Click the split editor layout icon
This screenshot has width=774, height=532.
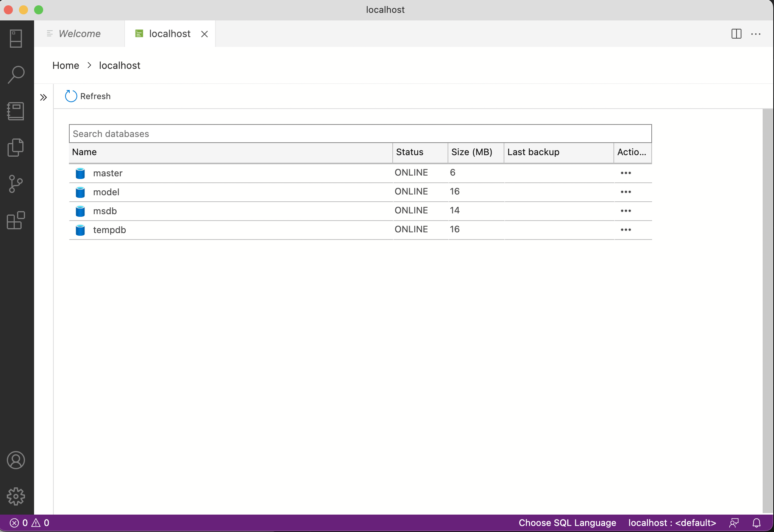pyautogui.click(x=736, y=34)
